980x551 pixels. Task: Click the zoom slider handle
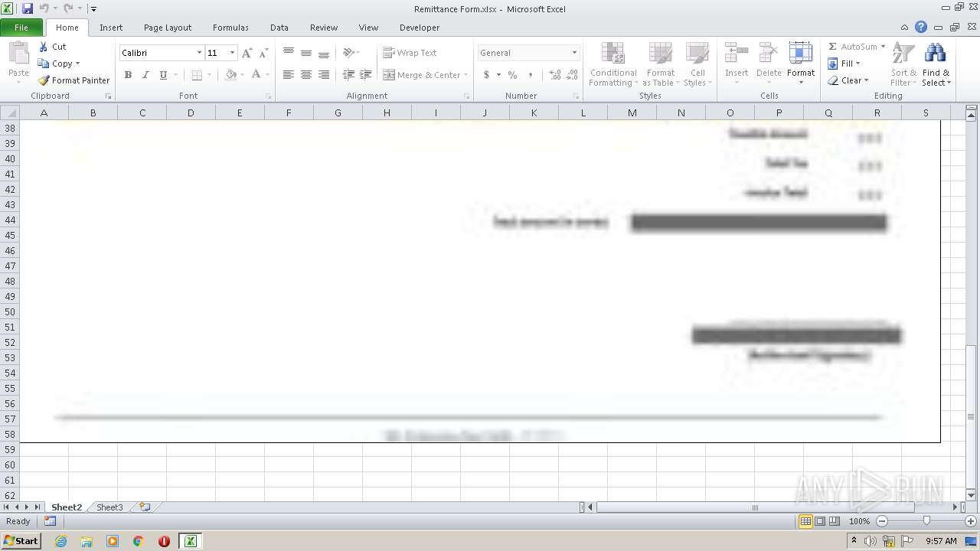tap(926, 521)
